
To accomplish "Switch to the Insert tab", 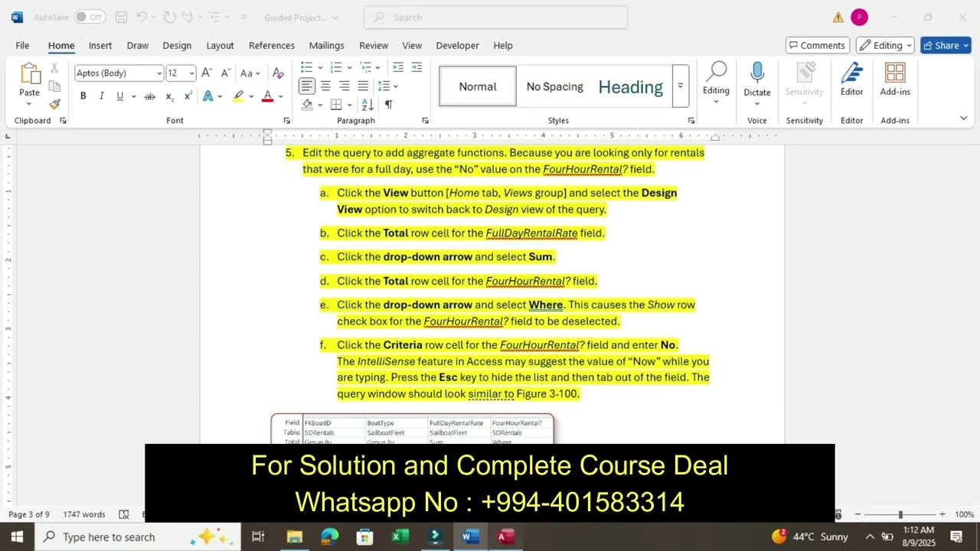I will click(x=100, y=45).
